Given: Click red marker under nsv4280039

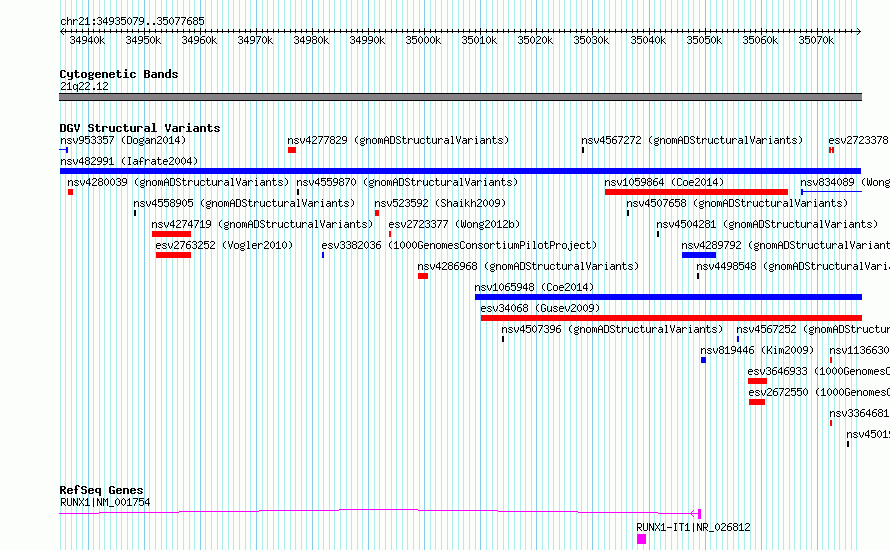Looking at the screenshot, I should tap(70, 192).
